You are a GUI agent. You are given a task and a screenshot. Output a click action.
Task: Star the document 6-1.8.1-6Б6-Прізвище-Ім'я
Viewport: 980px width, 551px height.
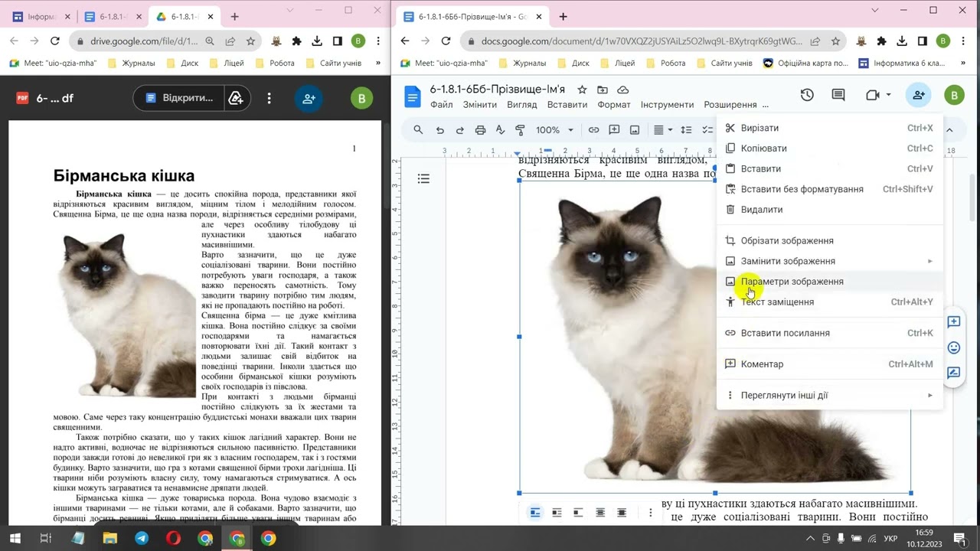coord(582,90)
